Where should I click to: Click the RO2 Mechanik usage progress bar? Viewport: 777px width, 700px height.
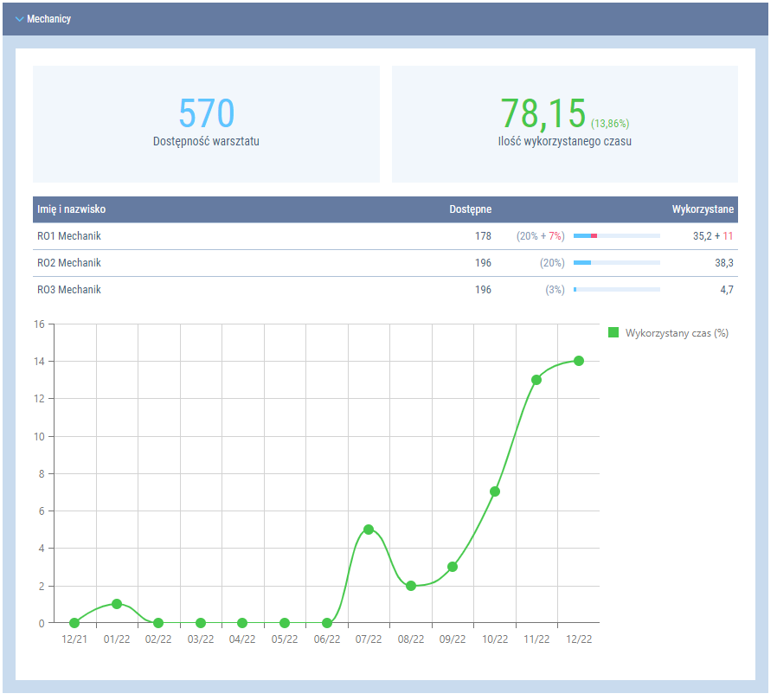(616, 263)
